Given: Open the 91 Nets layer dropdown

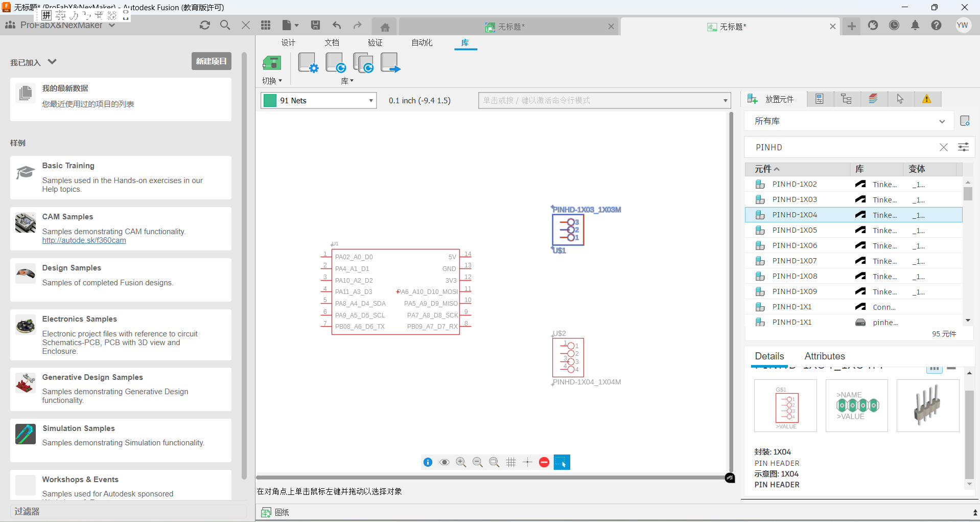Looking at the screenshot, I should coord(371,101).
